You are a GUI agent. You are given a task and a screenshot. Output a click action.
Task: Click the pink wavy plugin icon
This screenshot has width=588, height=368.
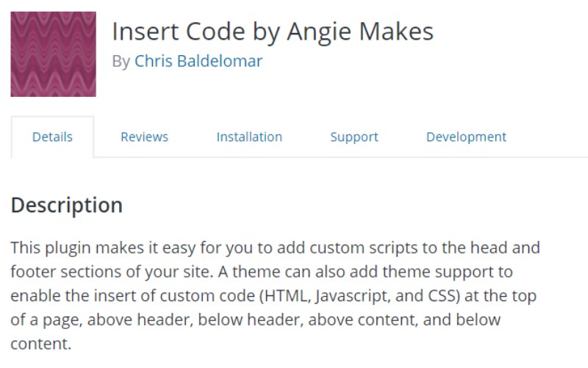click(x=53, y=54)
